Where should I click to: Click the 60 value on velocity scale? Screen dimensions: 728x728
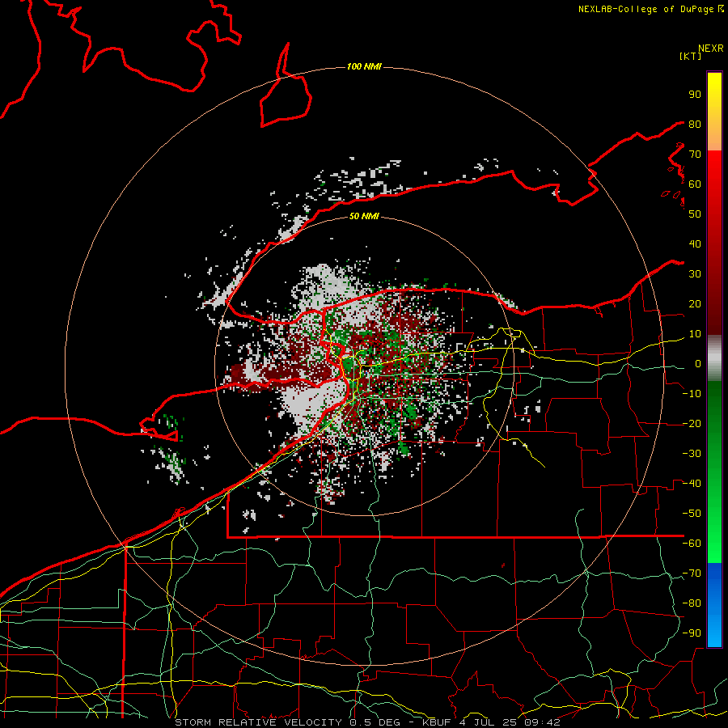[695, 184]
